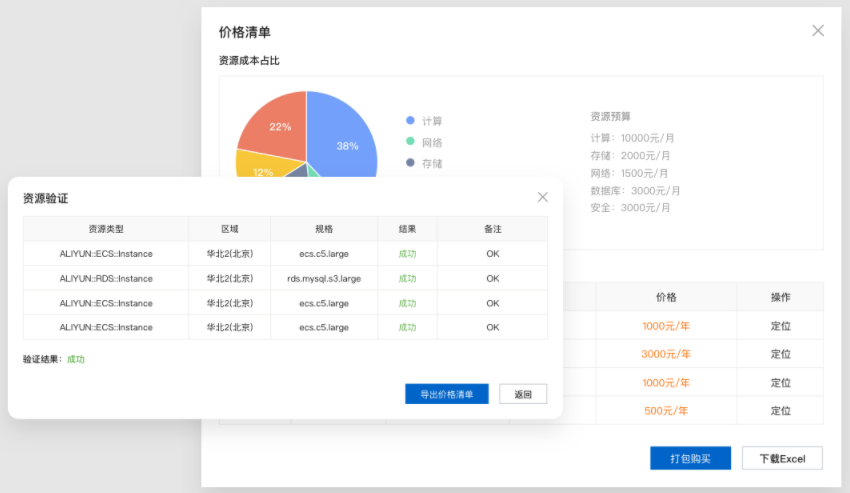
Task: Select the ALIYUN::RDS::Instance cell
Action: coord(106,278)
